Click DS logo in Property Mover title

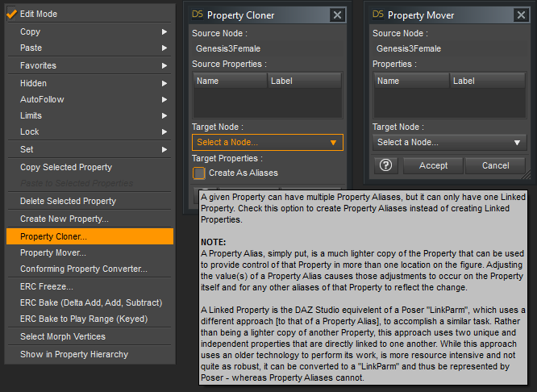coord(378,15)
